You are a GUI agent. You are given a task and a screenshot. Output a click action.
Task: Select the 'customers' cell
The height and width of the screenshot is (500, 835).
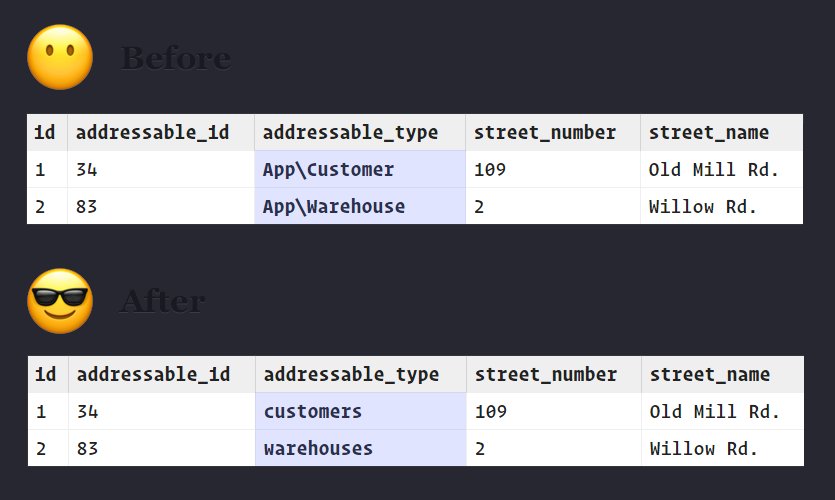click(x=361, y=412)
